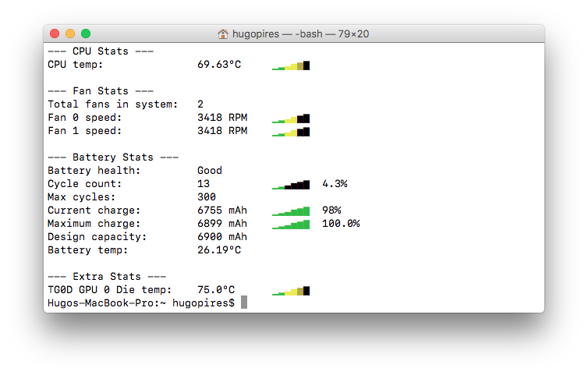Viewport: 588px width, 375px height.
Task: Click the terminal cursor at the prompt
Action: coord(244,302)
